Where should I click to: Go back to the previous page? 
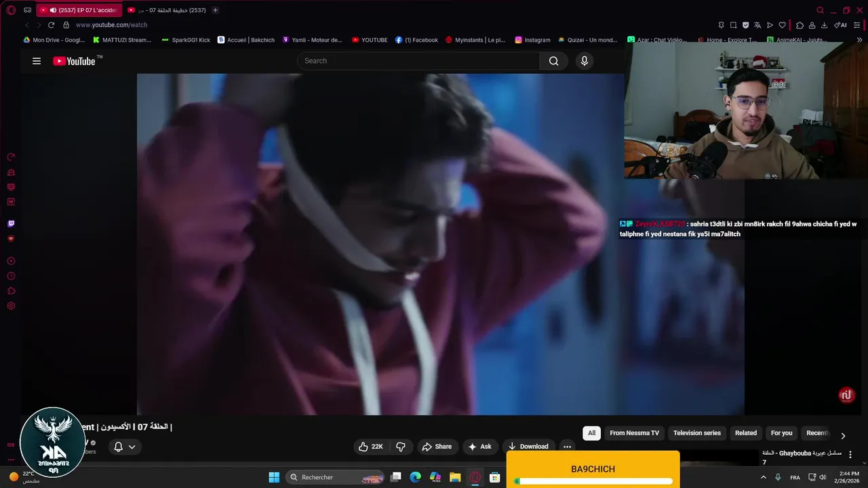click(27, 25)
